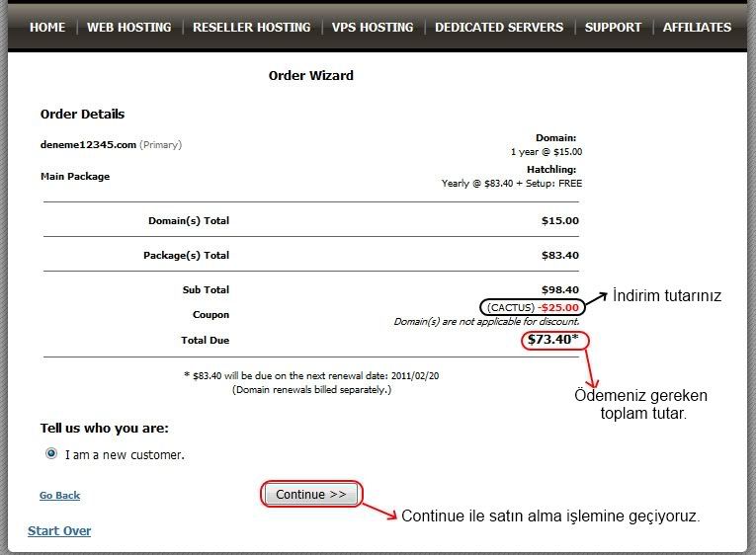This screenshot has height=555, width=756.
Task: Navigate to DEDICATED SERVERS
Action: pos(499,27)
